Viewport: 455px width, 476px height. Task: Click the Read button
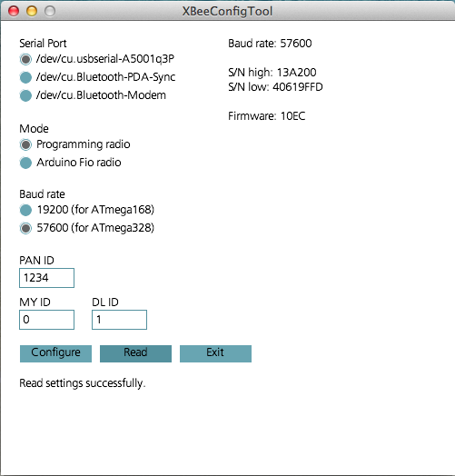tap(135, 353)
